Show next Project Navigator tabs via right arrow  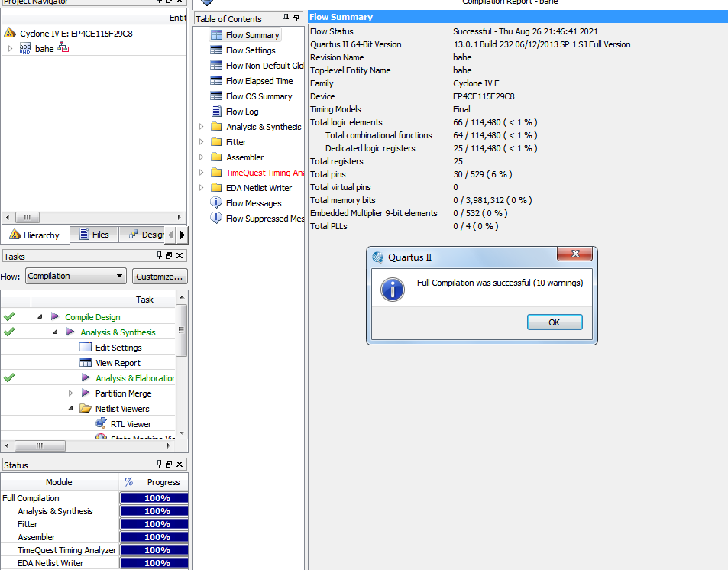[x=183, y=235]
